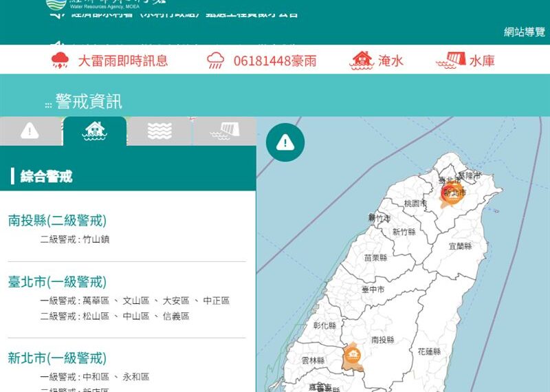The image size is (550, 392).
Task: Click the 警戒資訊 section title
Action: coord(89,101)
